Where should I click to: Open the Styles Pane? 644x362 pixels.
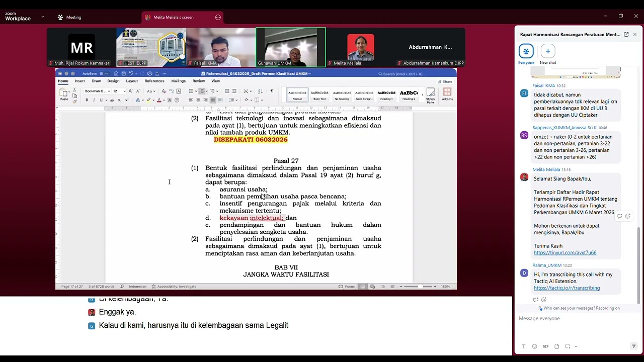point(430,96)
